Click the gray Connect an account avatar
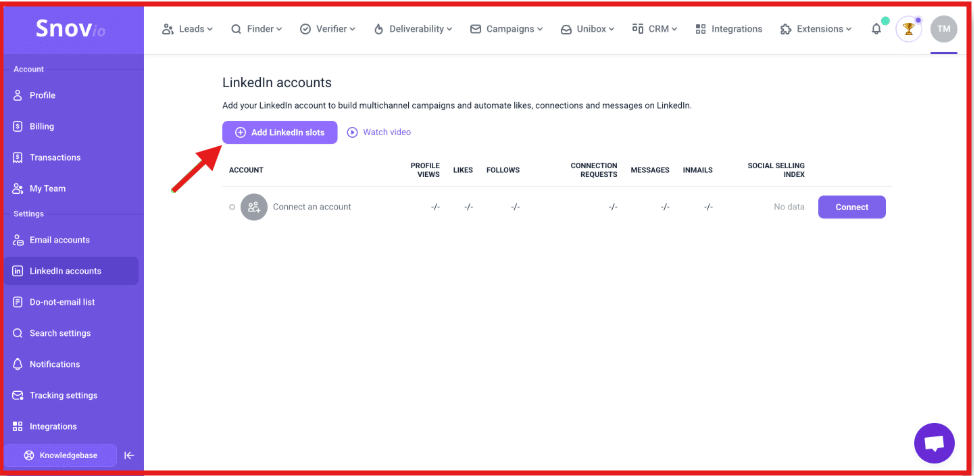 pyautogui.click(x=253, y=207)
